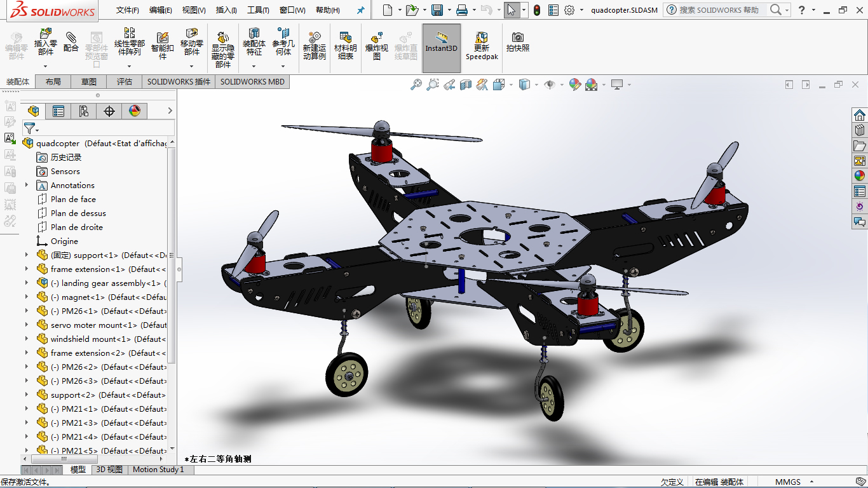The height and width of the screenshot is (488, 868).
Task: Open the 线性零部件阵列 dropdown arrow
Action: tap(129, 66)
